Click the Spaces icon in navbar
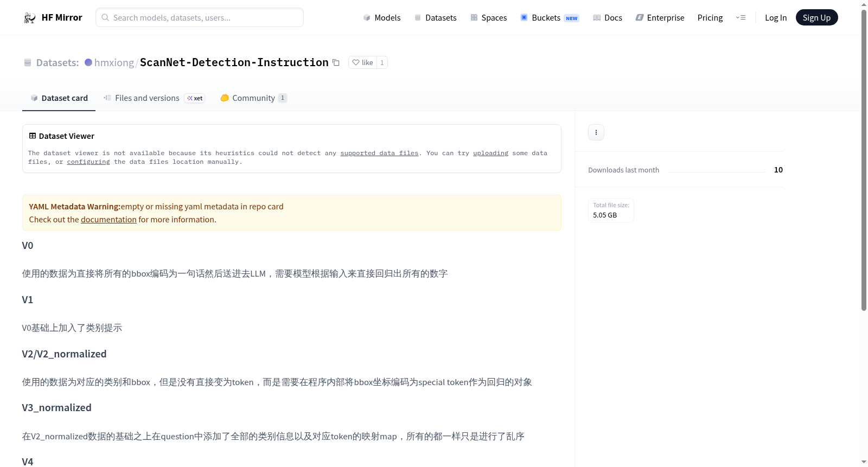The image size is (868, 467). (x=474, y=18)
